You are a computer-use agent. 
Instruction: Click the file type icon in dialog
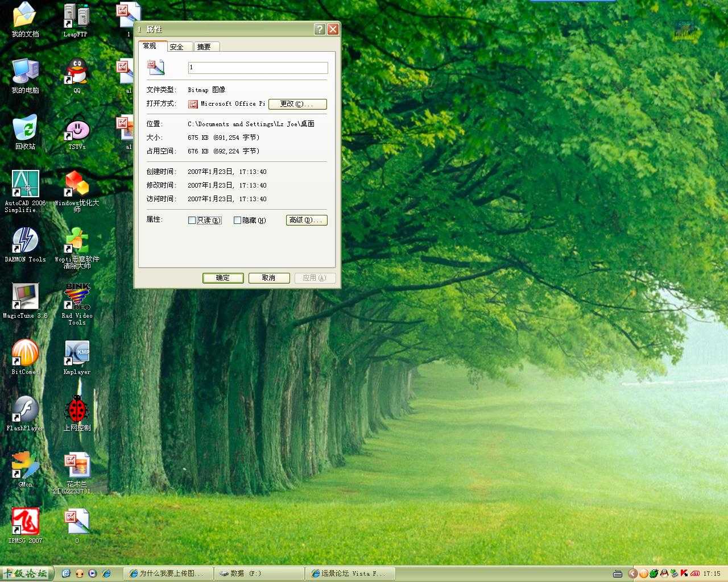point(156,67)
